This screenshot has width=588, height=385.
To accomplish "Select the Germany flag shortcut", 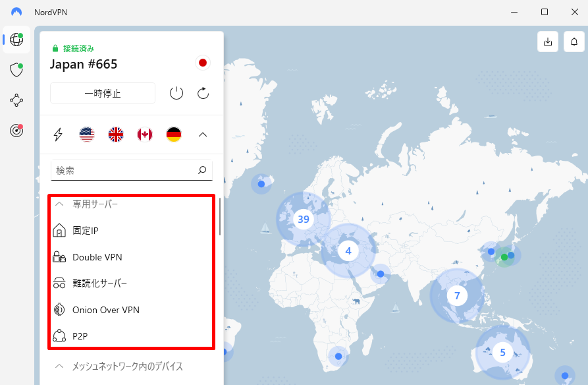I will pos(174,134).
